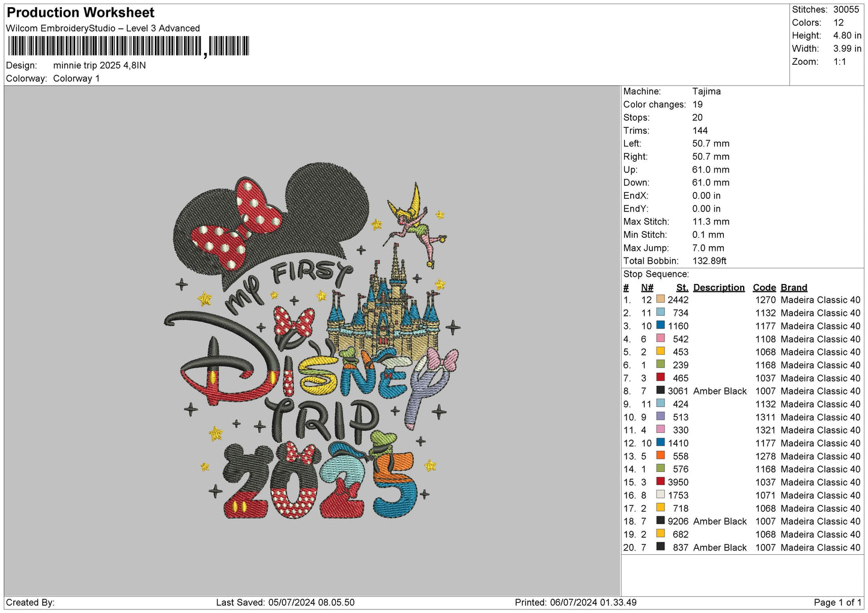Select stitch count 1410 in stop 12
This screenshot has width=868, height=613.
pyautogui.click(x=678, y=443)
